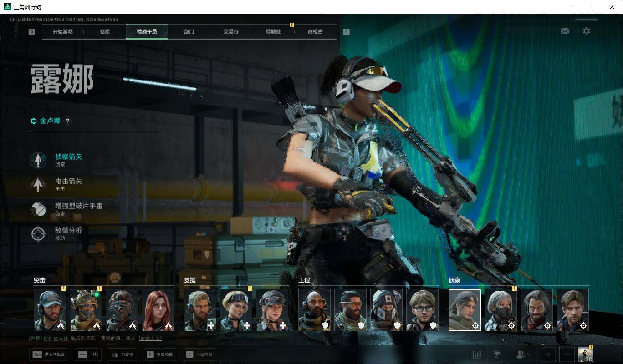The image size is (623, 364).
Task: Click the 干员档案 button
Action: (199, 354)
